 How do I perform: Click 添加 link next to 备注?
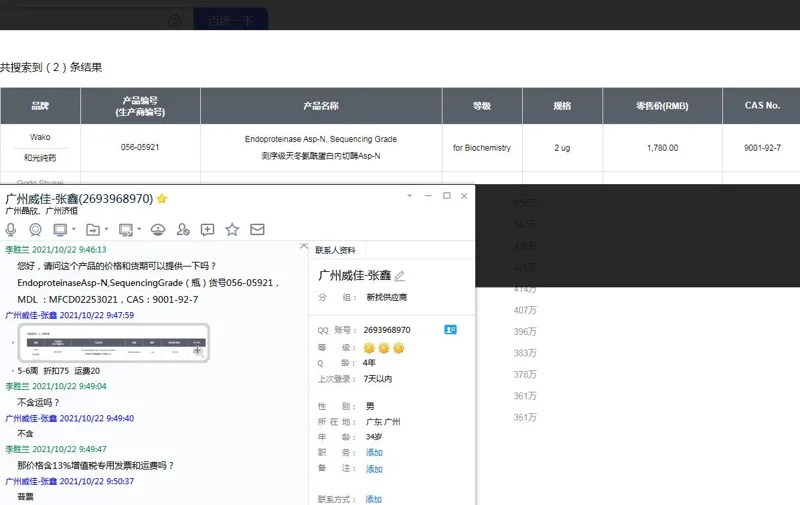coord(374,469)
